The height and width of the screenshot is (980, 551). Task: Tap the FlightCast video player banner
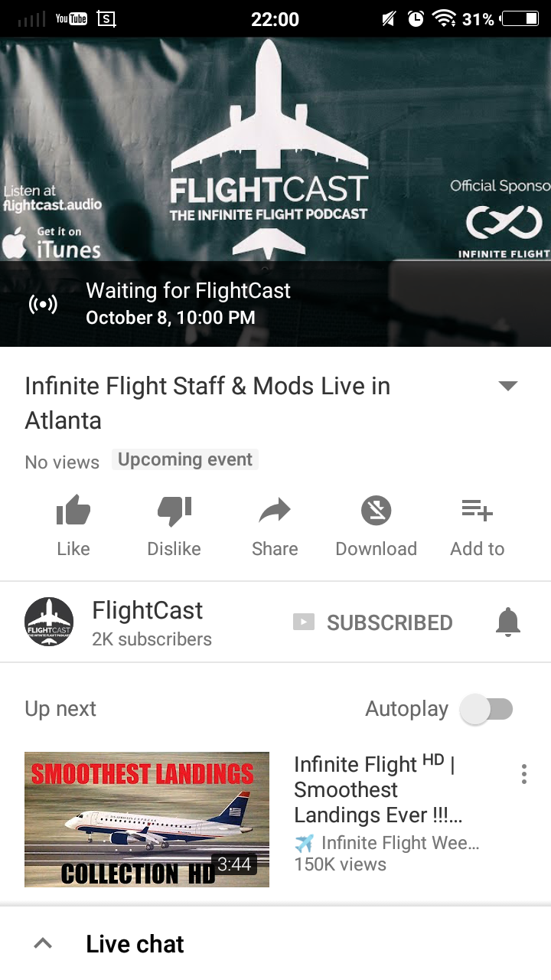coord(275,191)
